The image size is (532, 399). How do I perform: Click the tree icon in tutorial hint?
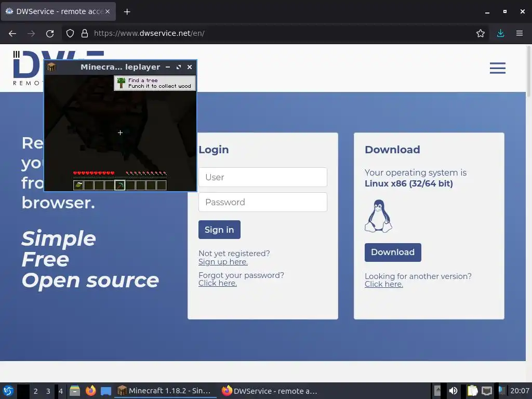[x=121, y=83]
